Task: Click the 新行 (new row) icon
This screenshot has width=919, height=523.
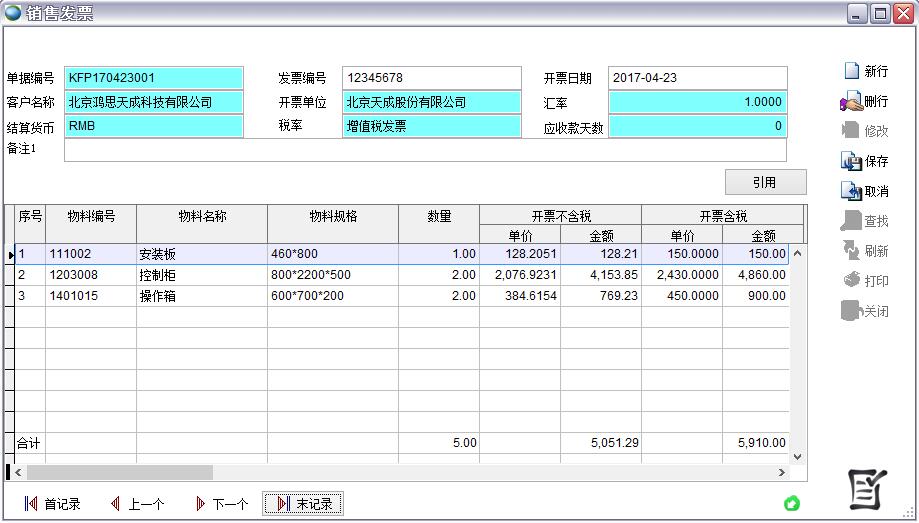Action: [x=852, y=71]
